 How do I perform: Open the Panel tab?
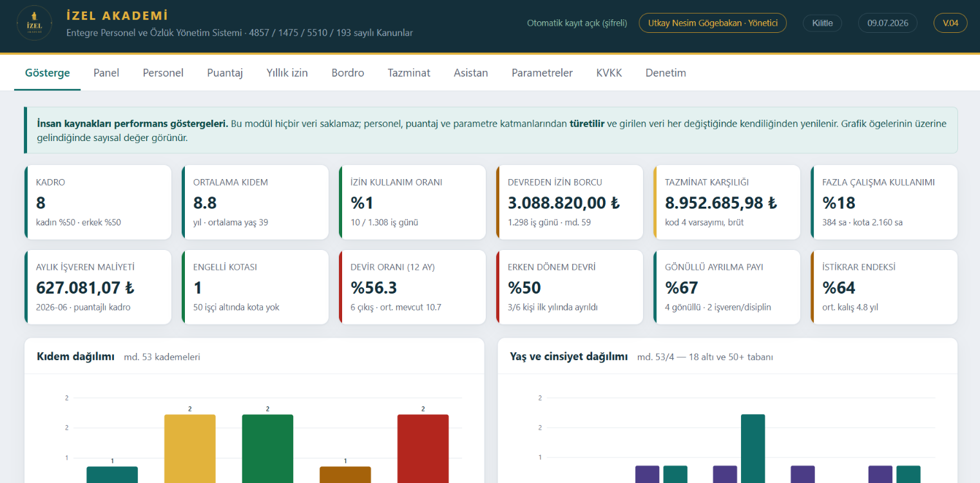pyautogui.click(x=106, y=73)
